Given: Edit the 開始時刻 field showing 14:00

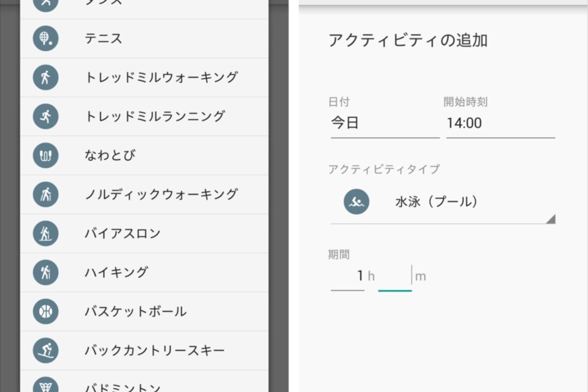Looking at the screenshot, I should click(x=500, y=123).
